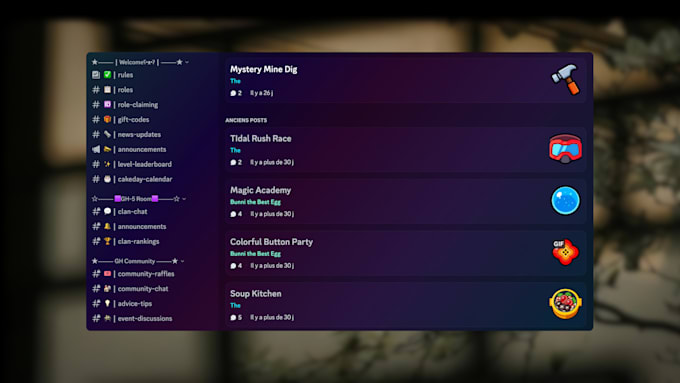Click the hash icon beside roles
The width and height of the screenshot is (680, 383).
(x=96, y=90)
